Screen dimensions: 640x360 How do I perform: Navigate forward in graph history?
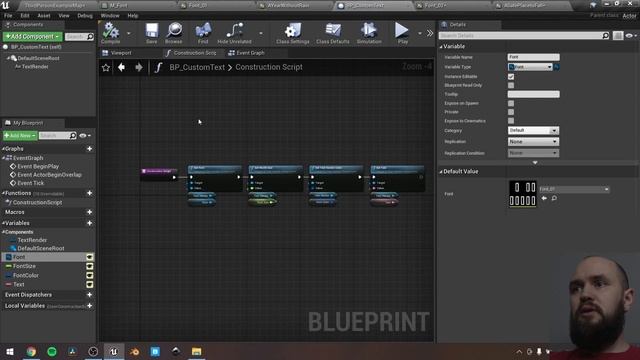[x=139, y=67]
